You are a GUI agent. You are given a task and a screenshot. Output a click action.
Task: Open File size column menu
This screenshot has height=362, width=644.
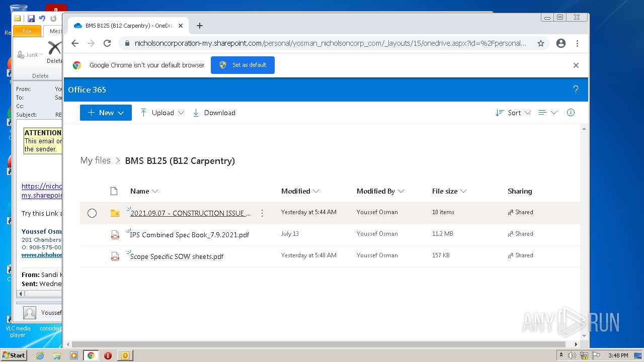[449, 191]
